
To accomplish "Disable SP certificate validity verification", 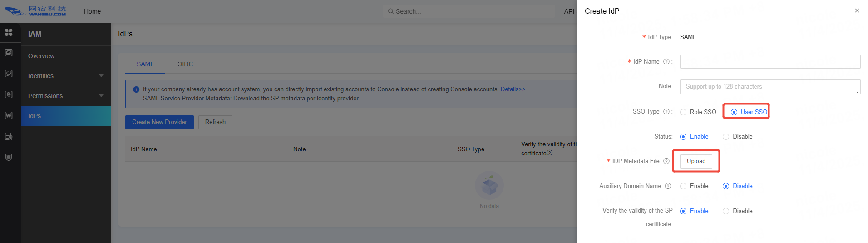I will click(726, 211).
